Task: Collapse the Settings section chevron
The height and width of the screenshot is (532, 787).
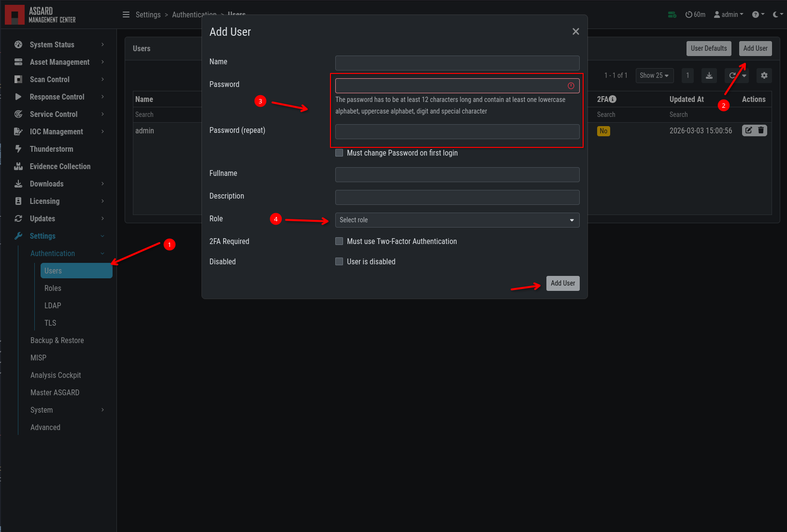Action: tap(102, 236)
